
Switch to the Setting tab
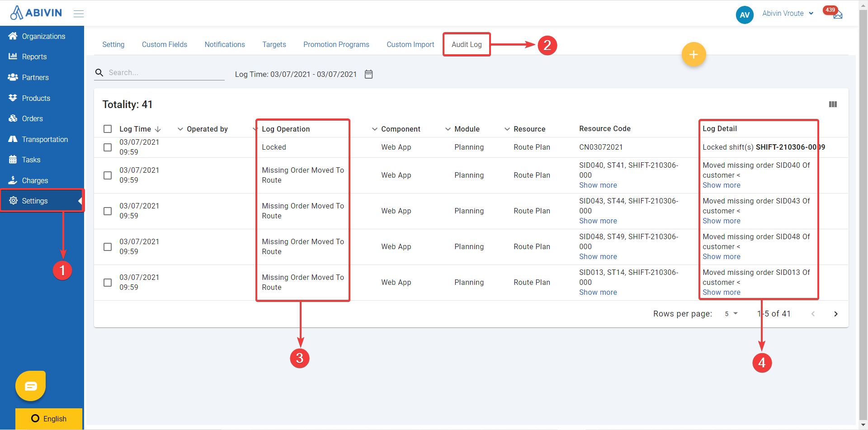coord(113,44)
